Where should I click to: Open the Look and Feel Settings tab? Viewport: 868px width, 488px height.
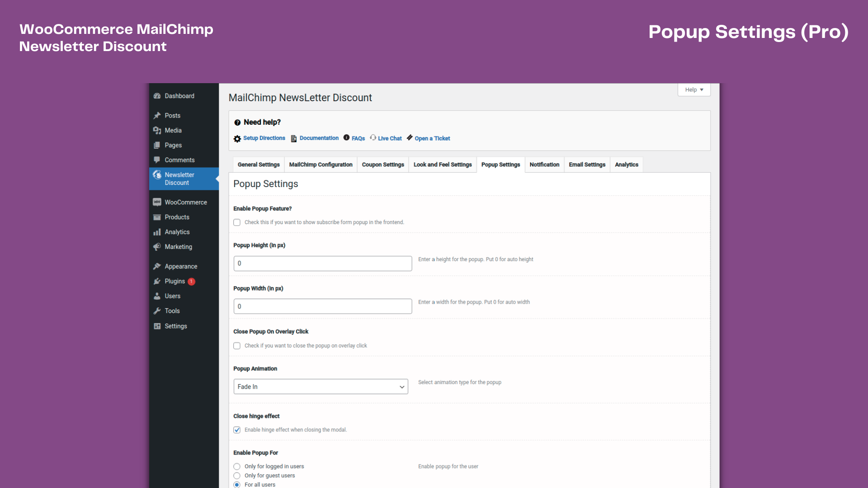pyautogui.click(x=443, y=164)
